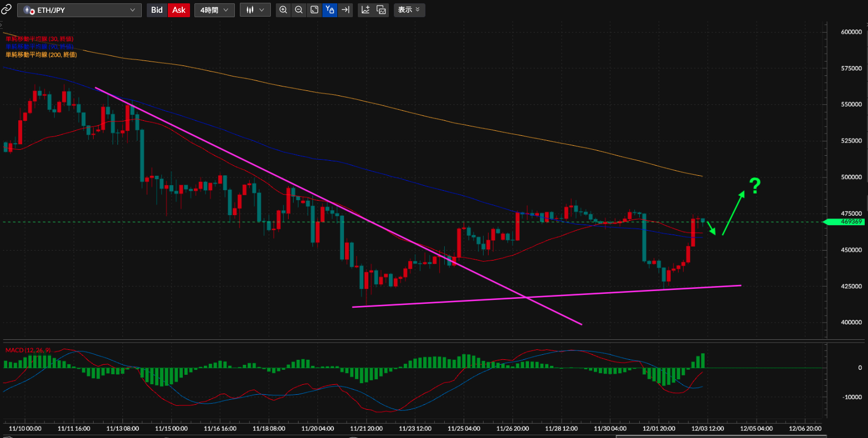The height and width of the screenshot is (438, 868).
Task: Switch price display to Bid
Action: tap(157, 10)
